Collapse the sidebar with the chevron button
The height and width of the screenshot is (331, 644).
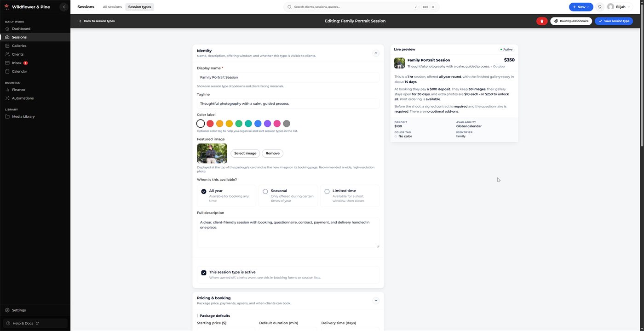[64, 7]
